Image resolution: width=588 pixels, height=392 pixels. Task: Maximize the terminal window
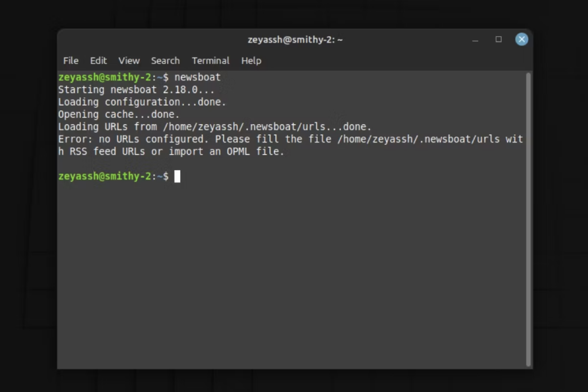pyautogui.click(x=498, y=40)
